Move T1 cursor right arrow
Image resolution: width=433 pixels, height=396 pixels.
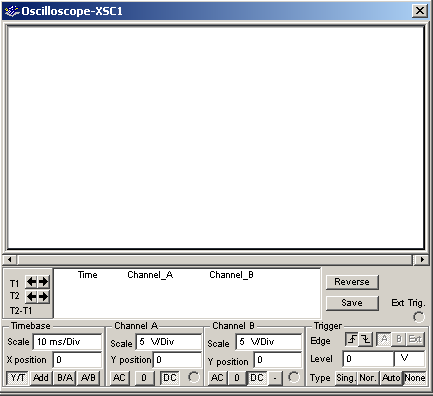43,282
